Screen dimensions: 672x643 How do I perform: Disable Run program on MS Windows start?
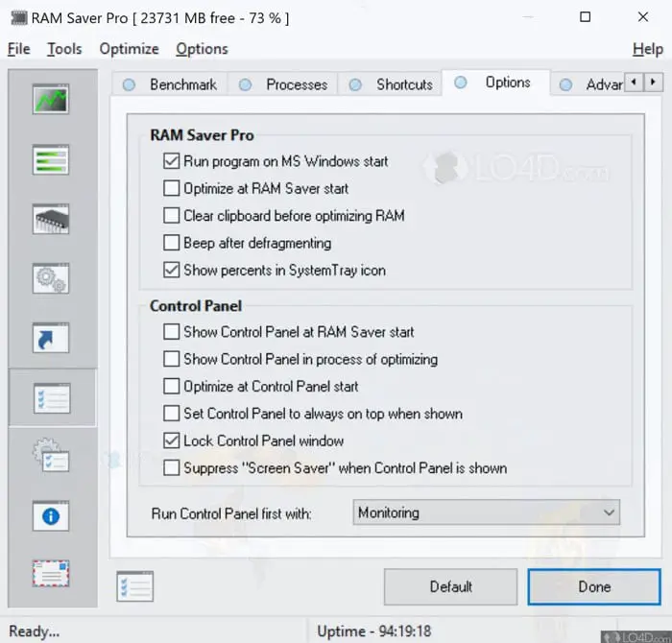[x=171, y=161]
